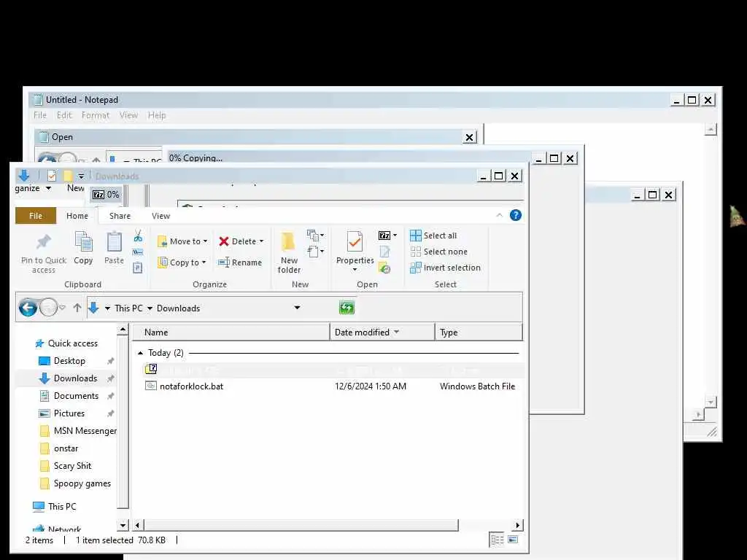Click the Paste shortcut icon
This screenshot has height=560, width=747.
(138, 268)
